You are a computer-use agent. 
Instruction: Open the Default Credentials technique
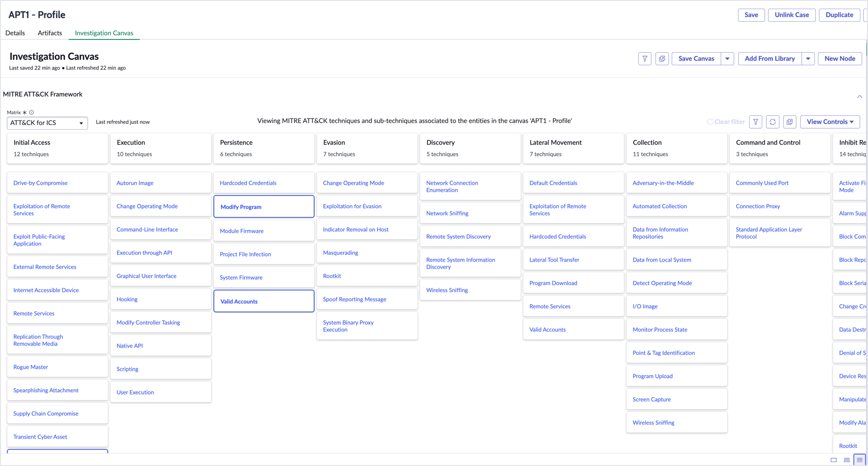coord(573,183)
